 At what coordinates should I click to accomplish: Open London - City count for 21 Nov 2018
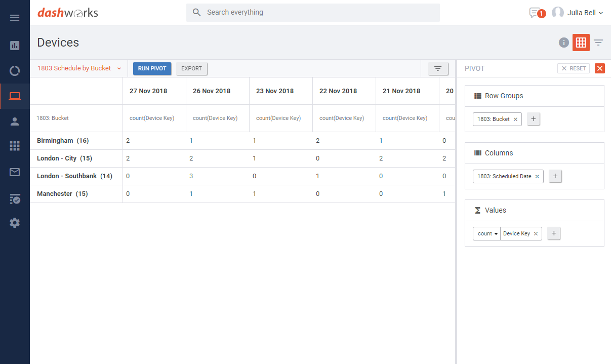(381, 158)
